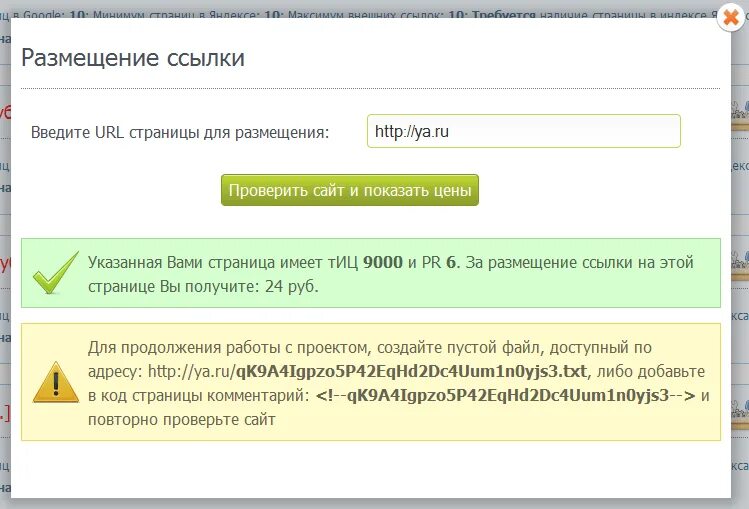Click the green checkmark icon
The width and height of the screenshot is (749, 509).
tap(55, 273)
